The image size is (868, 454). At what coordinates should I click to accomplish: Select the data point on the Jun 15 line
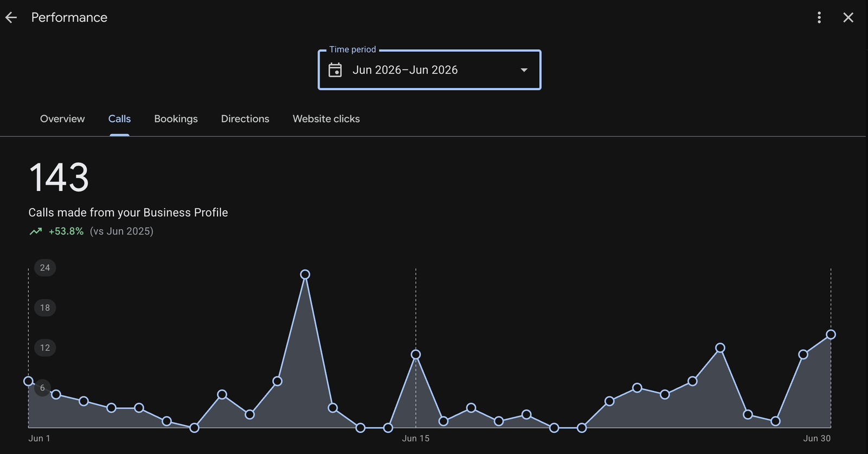(416, 354)
